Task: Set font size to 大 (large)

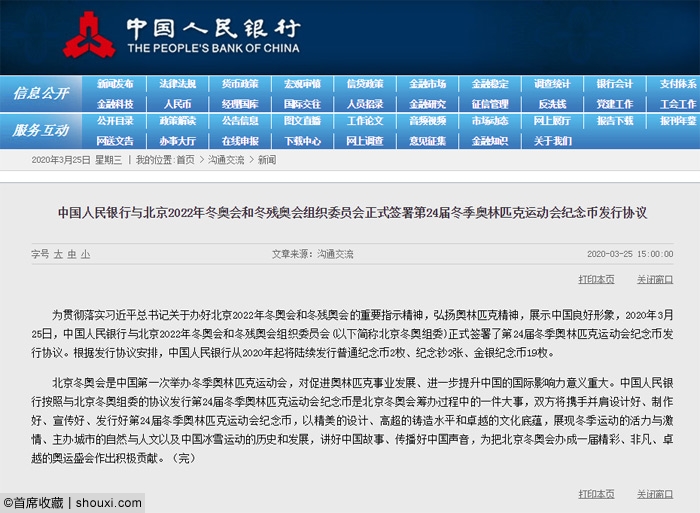Action: pyautogui.click(x=58, y=254)
